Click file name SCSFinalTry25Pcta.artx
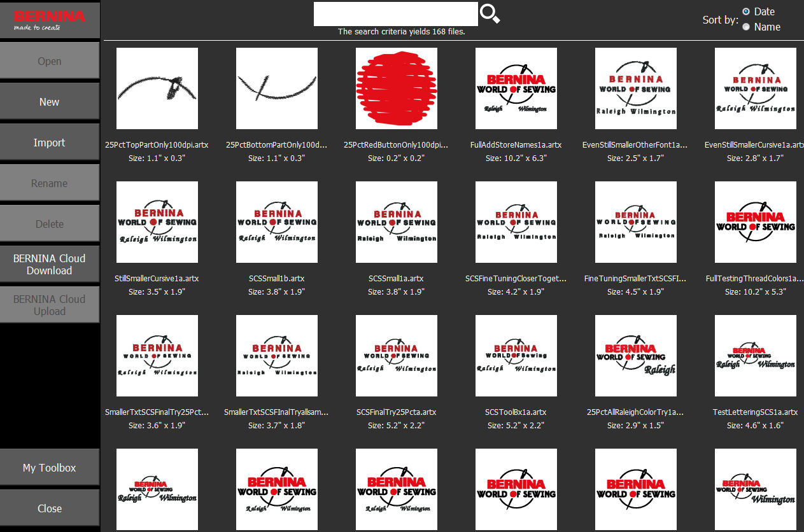 pos(397,412)
